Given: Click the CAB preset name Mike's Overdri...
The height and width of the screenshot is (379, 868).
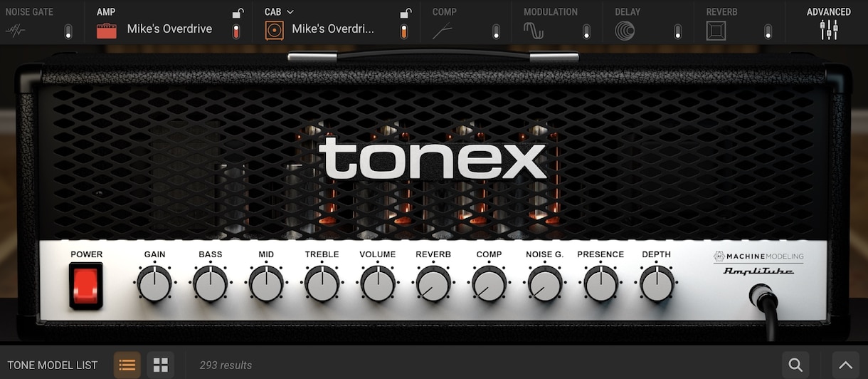Looking at the screenshot, I should tap(333, 29).
